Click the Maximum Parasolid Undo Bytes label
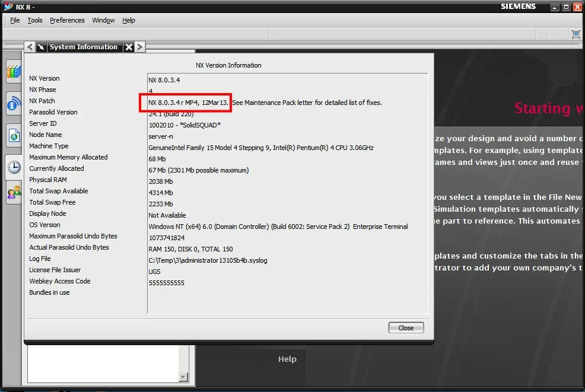The image size is (585, 392). pyautogui.click(x=73, y=236)
